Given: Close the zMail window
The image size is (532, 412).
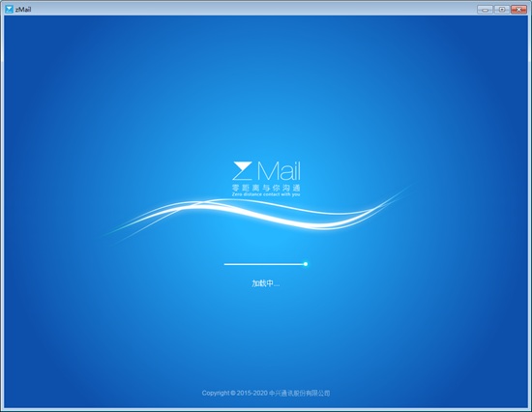Looking at the screenshot, I should [518, 10].
